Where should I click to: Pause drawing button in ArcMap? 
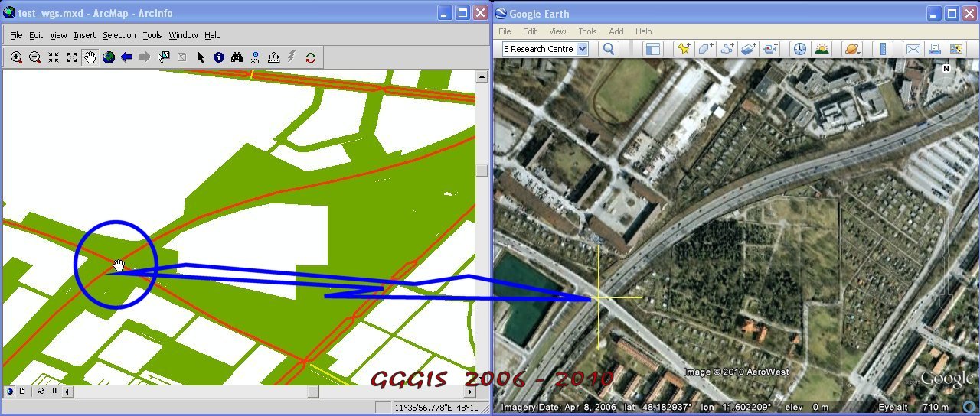(54, 391)
